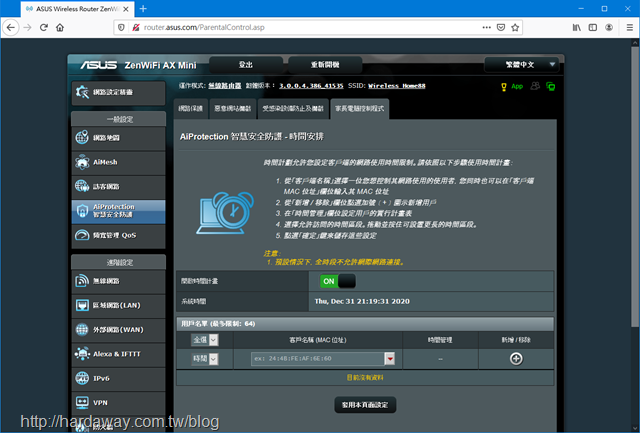Open the QoS bandwidth management page
The width and height of the screenshot is (640, 433).
[119, 235]
